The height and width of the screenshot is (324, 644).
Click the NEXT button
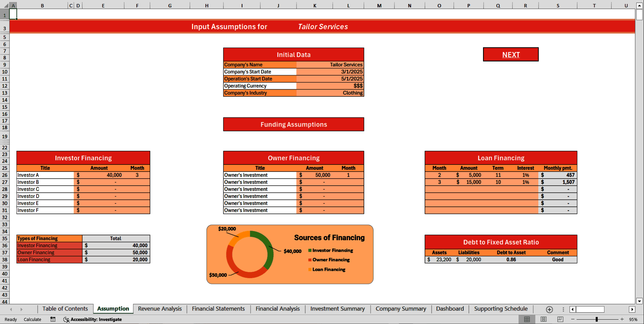[511, 54]
